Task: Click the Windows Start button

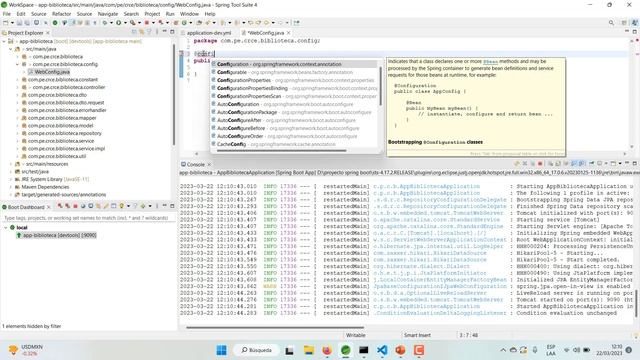Action: (x=222, y=350)
